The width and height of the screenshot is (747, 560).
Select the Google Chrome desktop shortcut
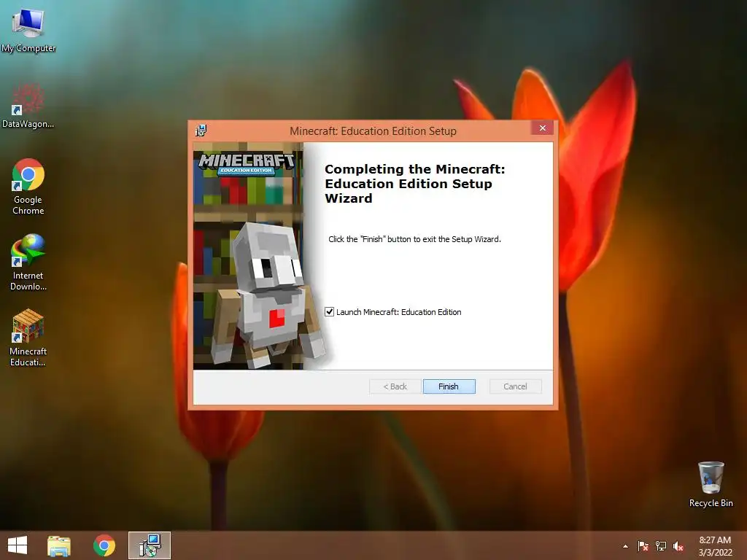point(28,186)
